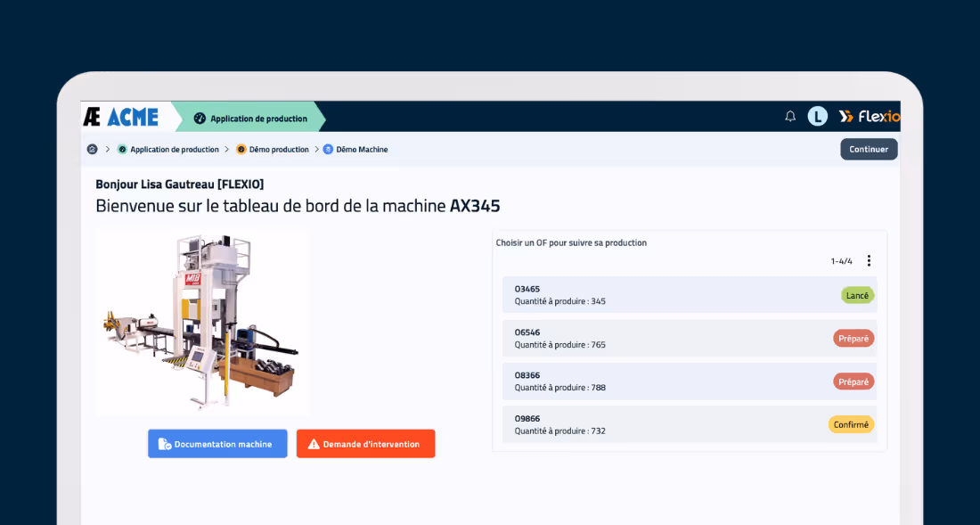Click the Continuer button

[869, 150]
